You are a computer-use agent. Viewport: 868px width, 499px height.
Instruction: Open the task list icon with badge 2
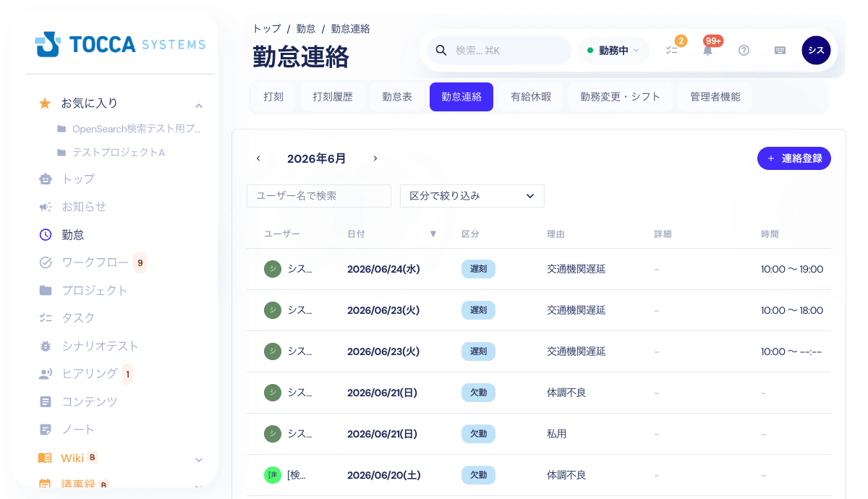pos(672,50)
